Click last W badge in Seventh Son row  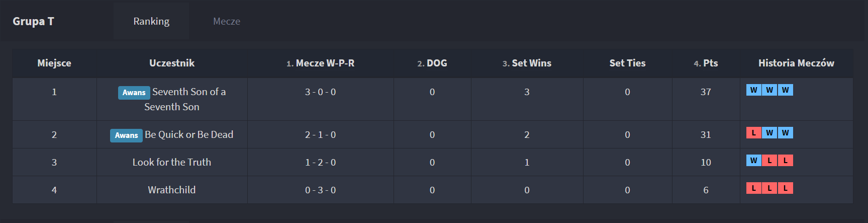point(786,90)
